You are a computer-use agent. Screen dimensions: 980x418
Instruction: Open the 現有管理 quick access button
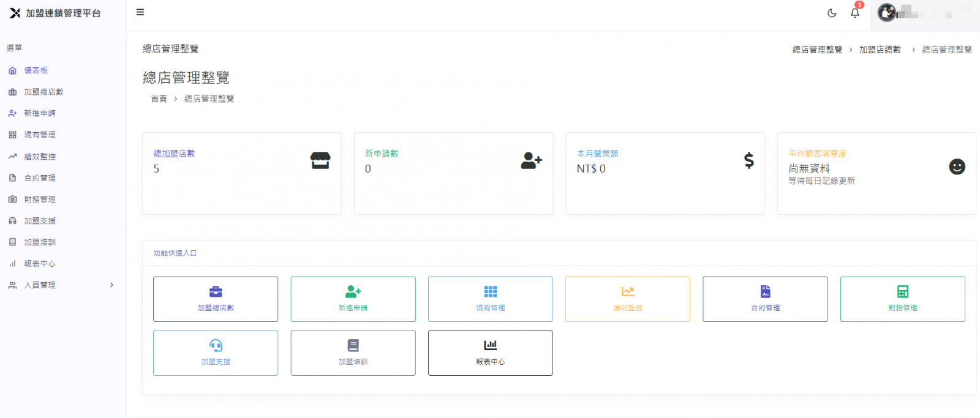click(x=491, y=299)
